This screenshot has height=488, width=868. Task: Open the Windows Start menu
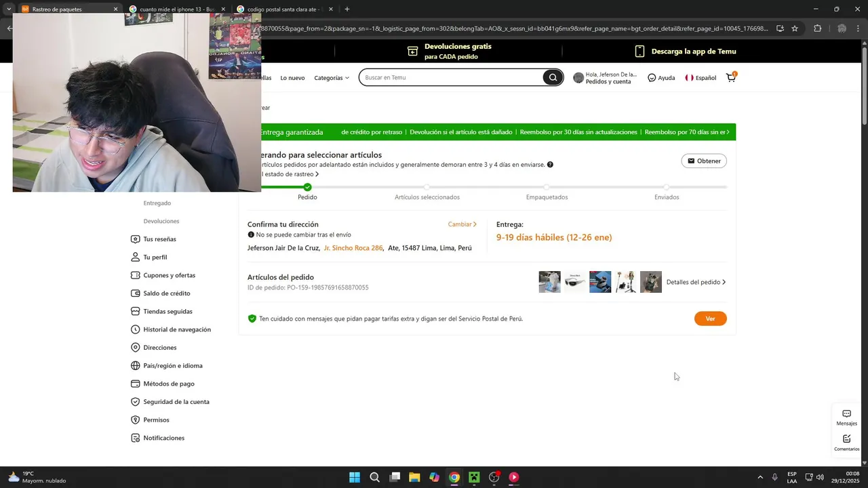pyautogui.click(x=355, y=477)
